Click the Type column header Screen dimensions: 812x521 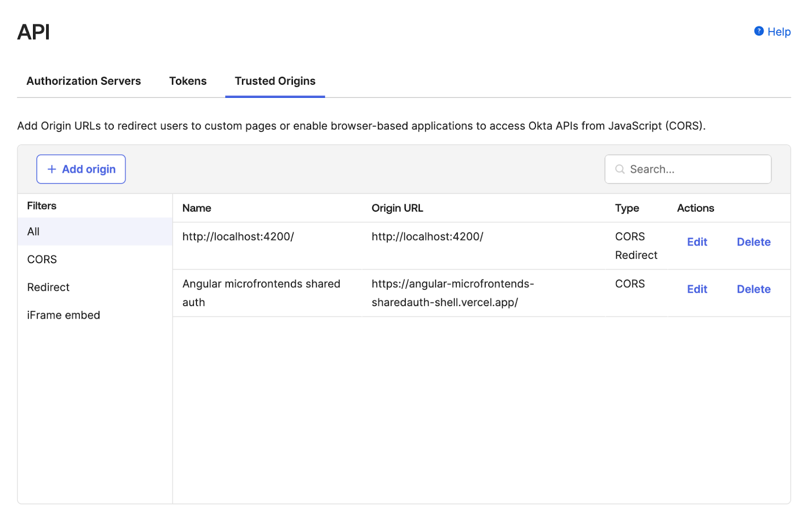coord(627,209)
